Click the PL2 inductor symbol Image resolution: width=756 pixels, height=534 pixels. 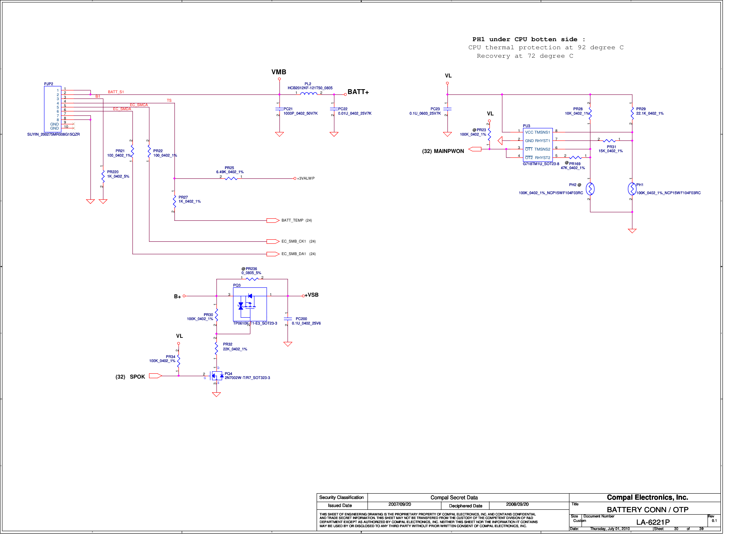pos(309,94)
